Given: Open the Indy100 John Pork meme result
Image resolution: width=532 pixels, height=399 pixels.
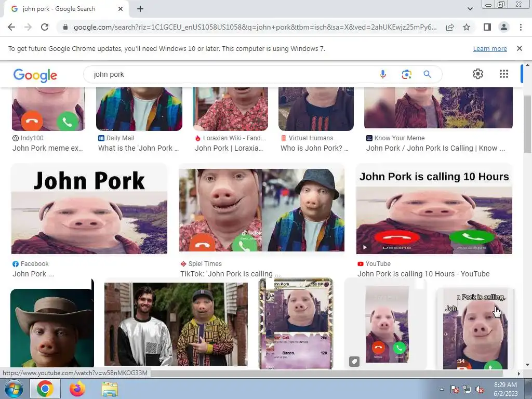Looking at the screenshot, I should [47, 148].
